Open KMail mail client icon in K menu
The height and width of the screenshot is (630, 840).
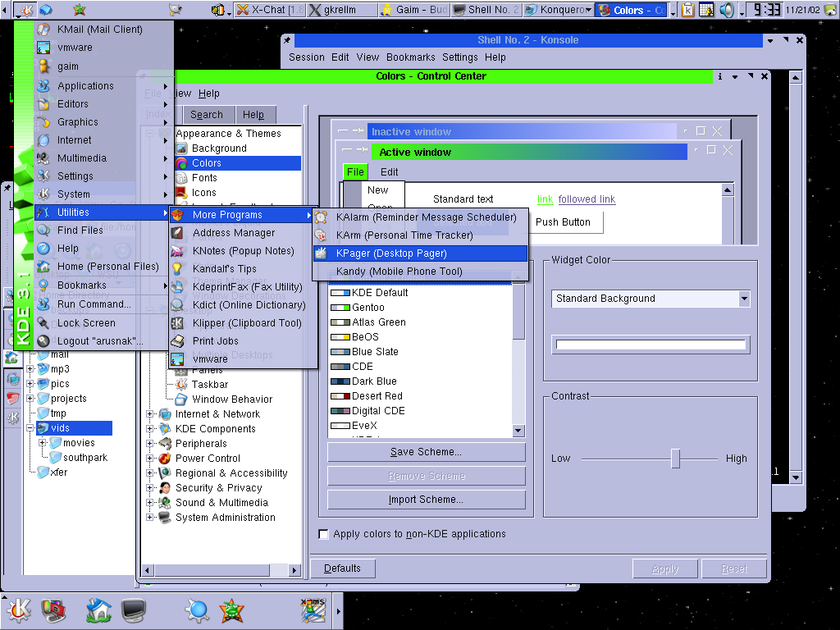point(43,30)
